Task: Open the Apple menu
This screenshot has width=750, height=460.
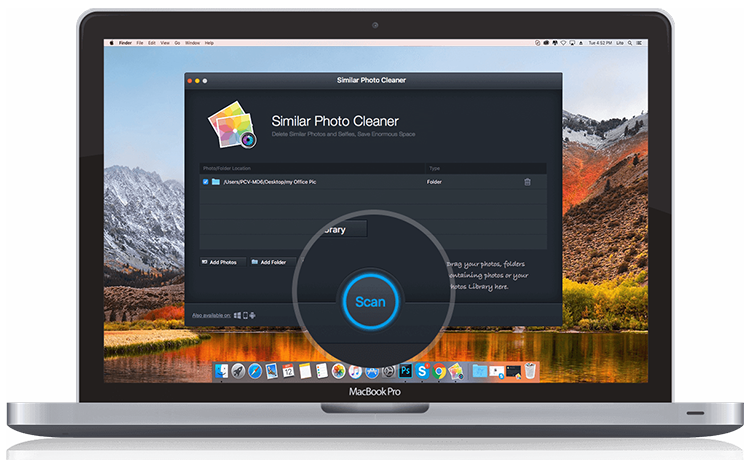Action: point(111,43)
